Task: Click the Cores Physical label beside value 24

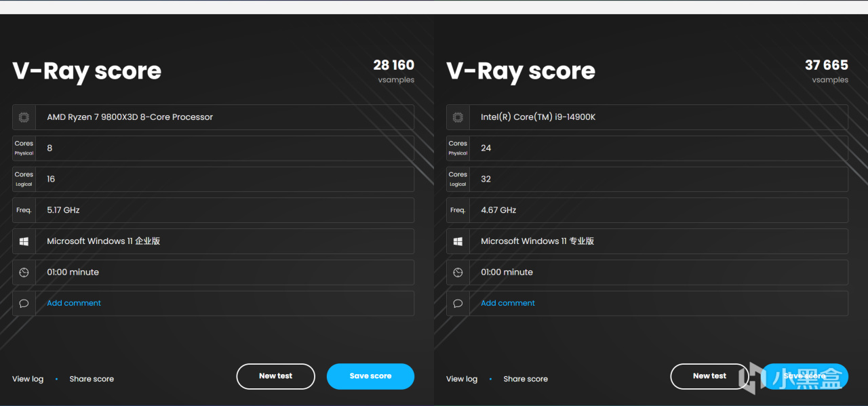Action: (458, 148)
